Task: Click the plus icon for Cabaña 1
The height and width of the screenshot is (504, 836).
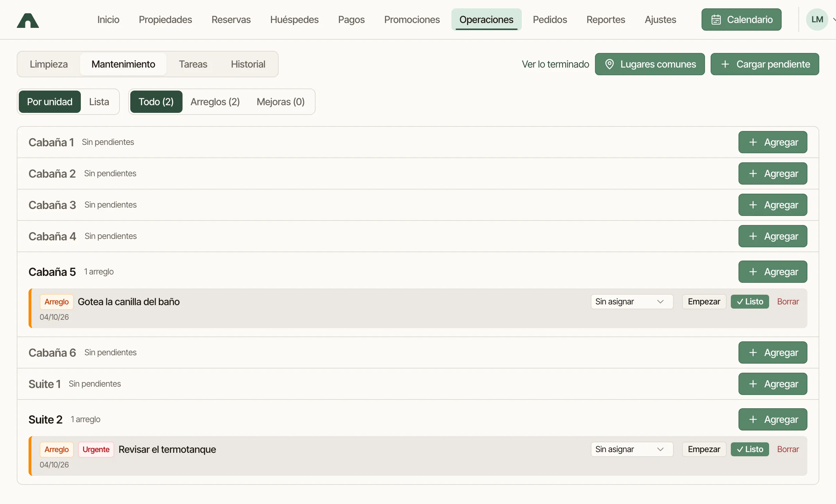Action: click(753, 142)
